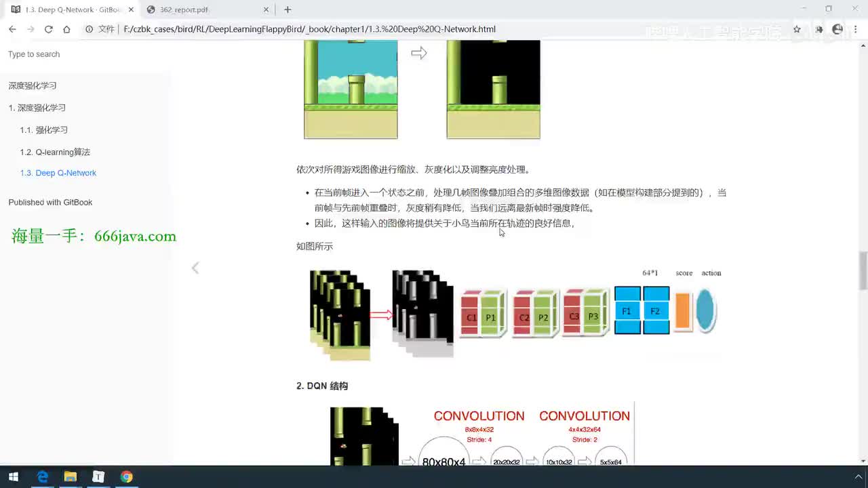Select the 1.3. Deep Q-Network GitBook tab

point(72,9)
